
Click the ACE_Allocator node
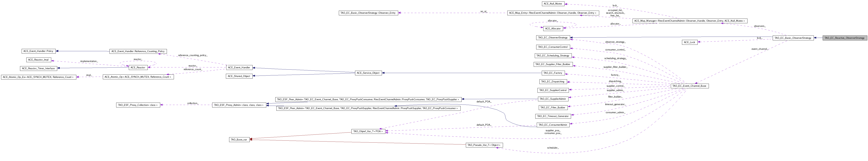click(x=553, y=29)
